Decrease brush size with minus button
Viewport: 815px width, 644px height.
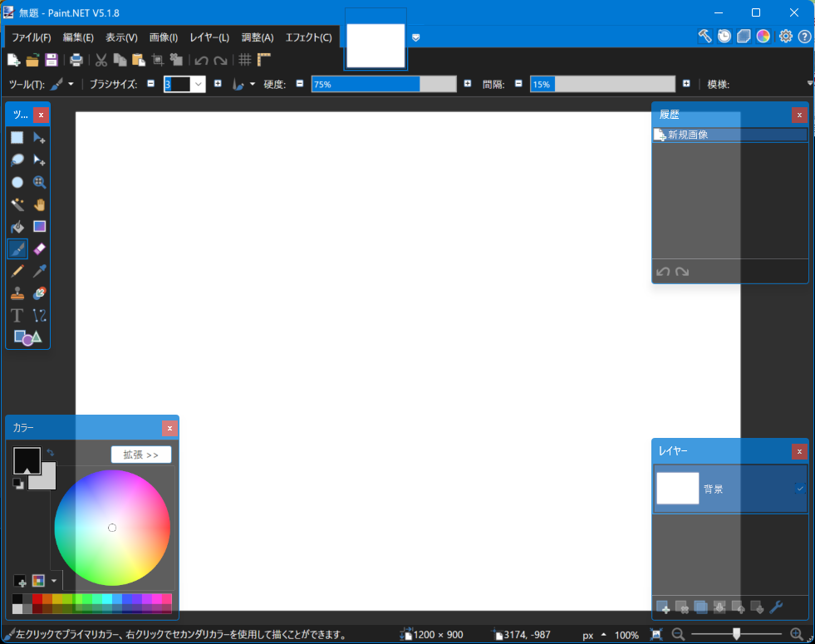[x=150, y=84]
